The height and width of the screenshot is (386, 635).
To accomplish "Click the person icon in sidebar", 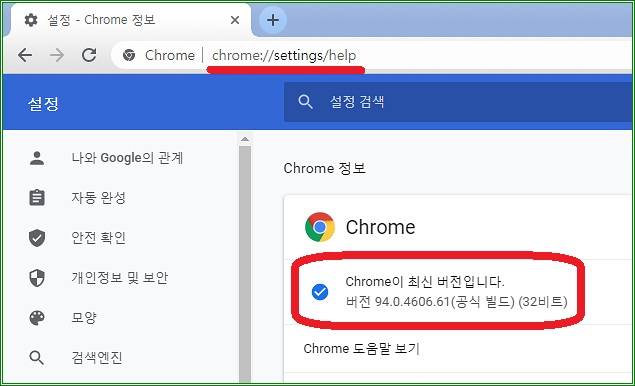I will (37, 158).
